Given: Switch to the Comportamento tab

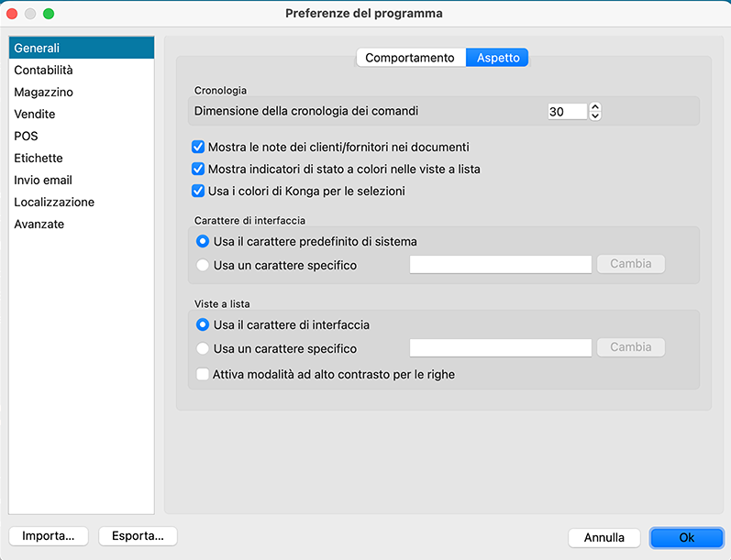Looking at the screenshot, I should tap(409, 58).
